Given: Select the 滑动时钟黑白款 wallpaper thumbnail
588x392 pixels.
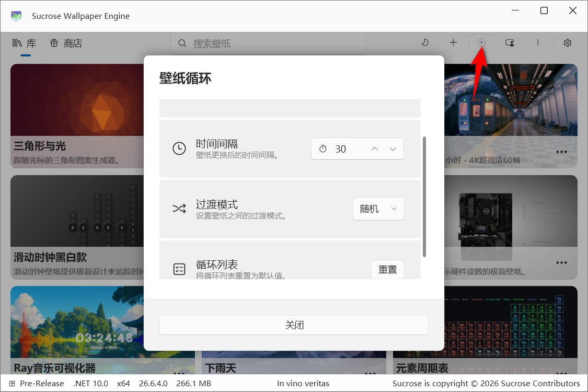Looking at the screenshot, I should pyautogui.click(x=77, y=211).
